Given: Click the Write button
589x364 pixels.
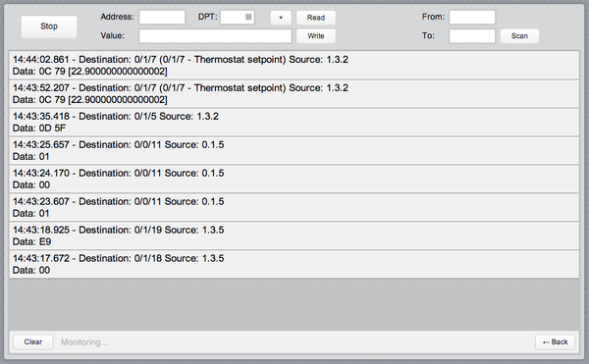Looking at the screenshot, I should [x=315, y=36].
